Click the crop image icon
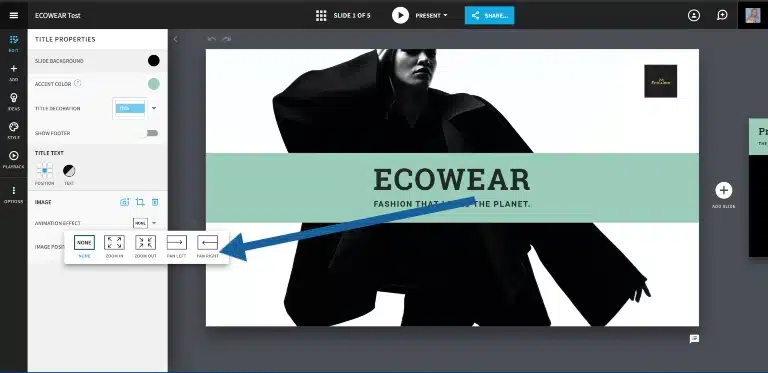This screenshot has width=768, height=373. 140,202
